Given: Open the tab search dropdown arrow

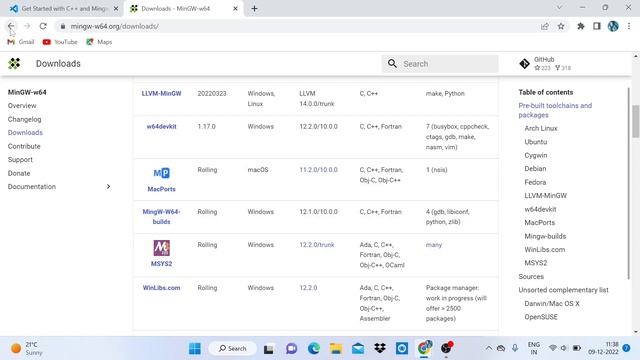Looking at the screenshot, I should tap(560, 8).
